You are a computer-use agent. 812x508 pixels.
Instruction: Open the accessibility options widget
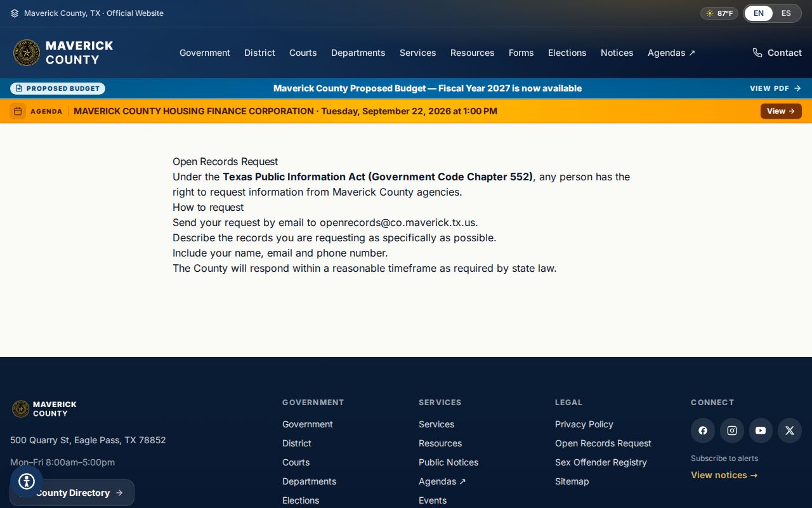[x=27, y=481]
